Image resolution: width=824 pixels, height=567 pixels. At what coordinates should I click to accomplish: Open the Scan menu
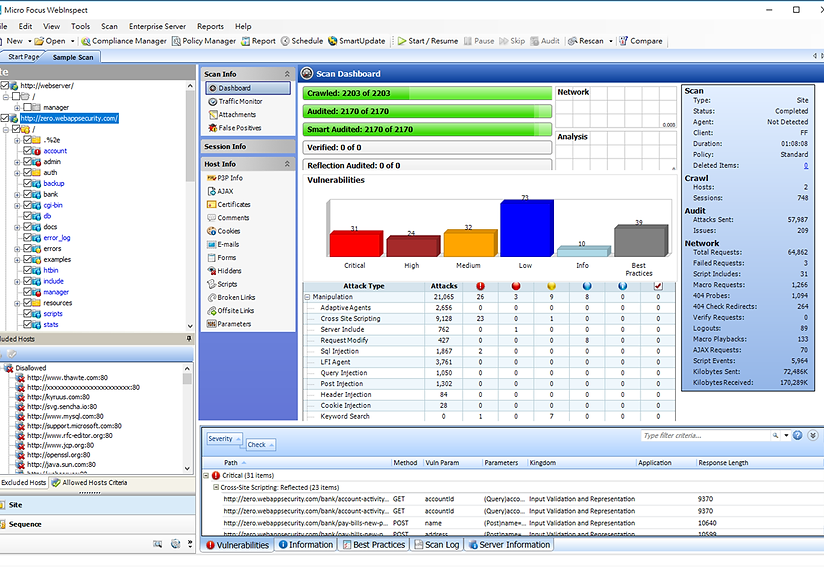click(109, 26)
